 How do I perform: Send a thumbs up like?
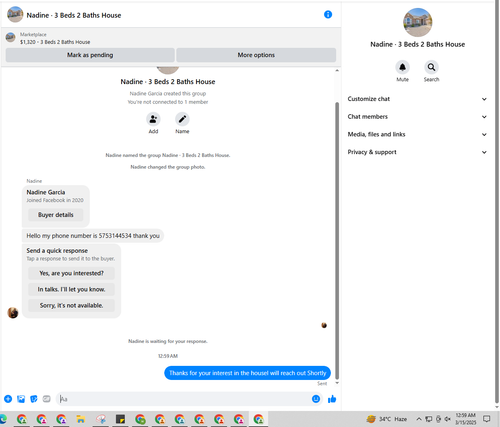tap(332, 399)
